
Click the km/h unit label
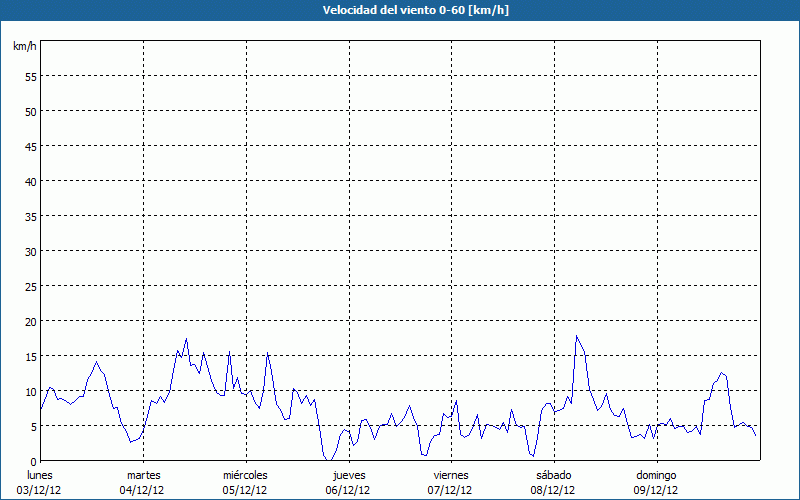click(24, 47)
